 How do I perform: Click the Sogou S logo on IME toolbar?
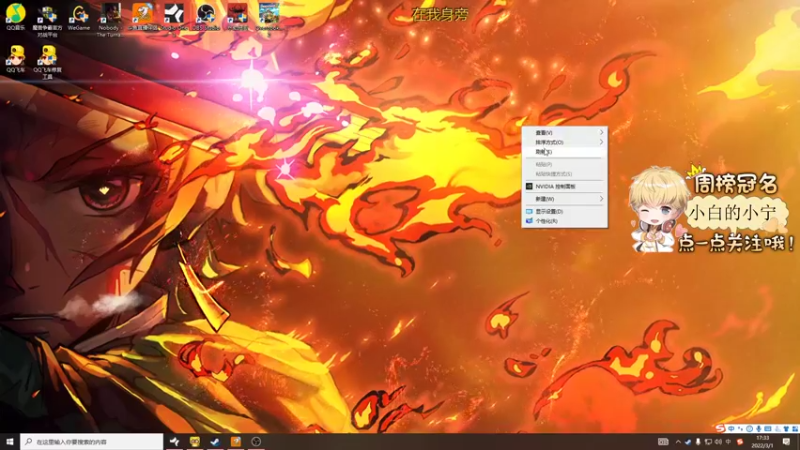click(720, 429)
